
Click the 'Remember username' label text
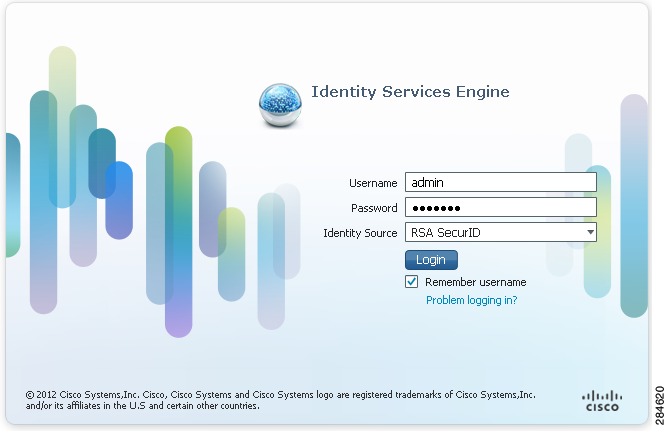[475, 282]
